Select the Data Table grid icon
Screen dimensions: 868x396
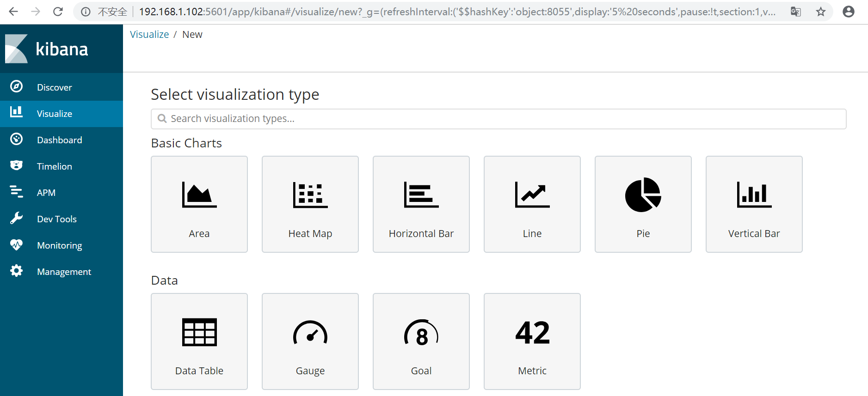199,332
